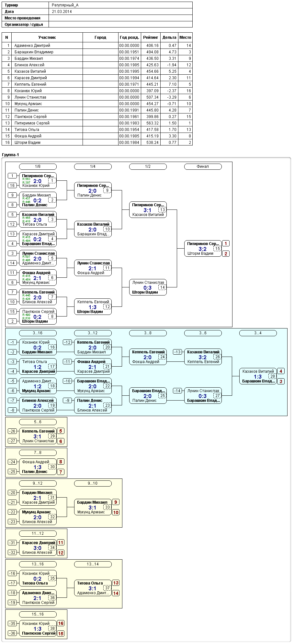294x644 pixels.
Task: Click place badge 1 next to final
Action: [226, 243]
